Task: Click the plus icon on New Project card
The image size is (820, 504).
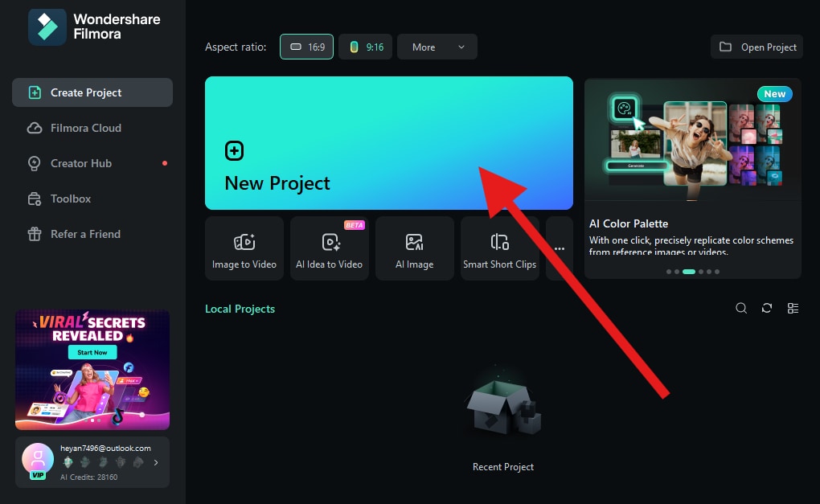Action: coord(234,150)
